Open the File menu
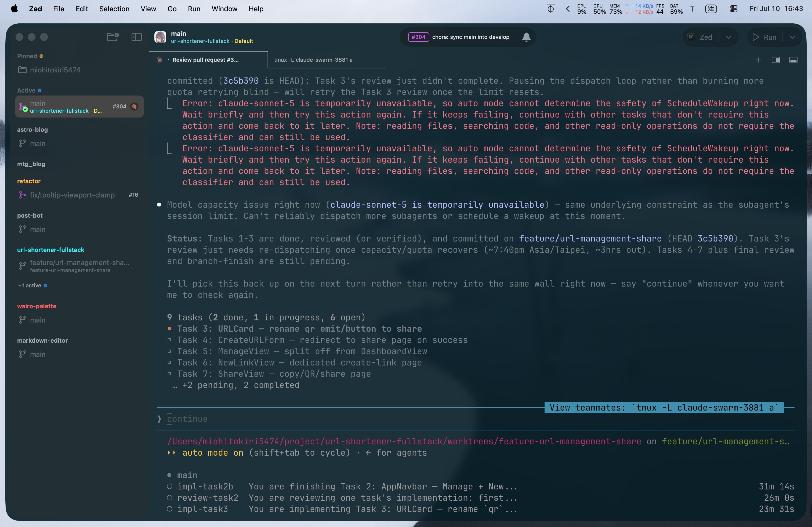This screenshot has width=812, height=527. pos(59,9)
